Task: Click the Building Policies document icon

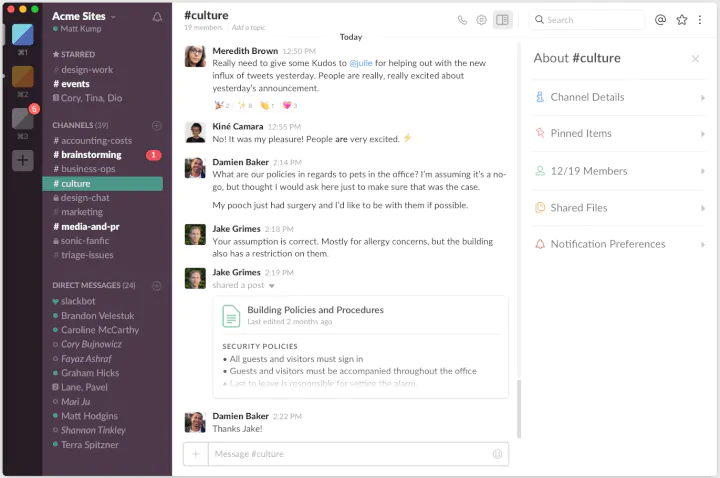Action: pyautogui.click(x=231, y=315)
